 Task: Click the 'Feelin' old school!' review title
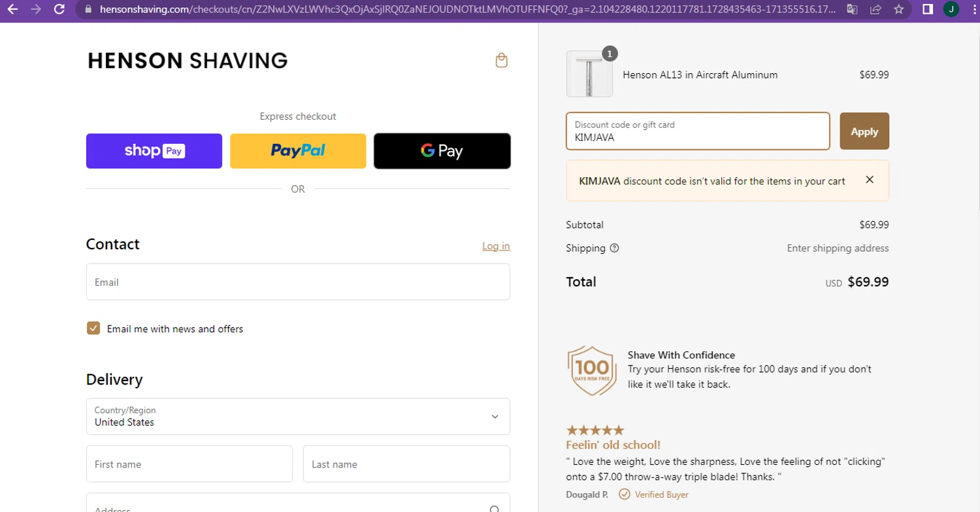613,445
